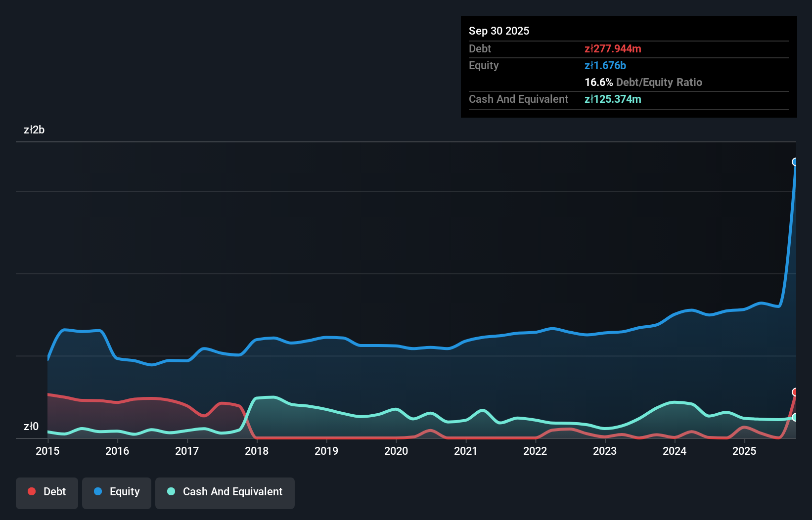Click the zł2b y-axis label

(x=34, y=130)
